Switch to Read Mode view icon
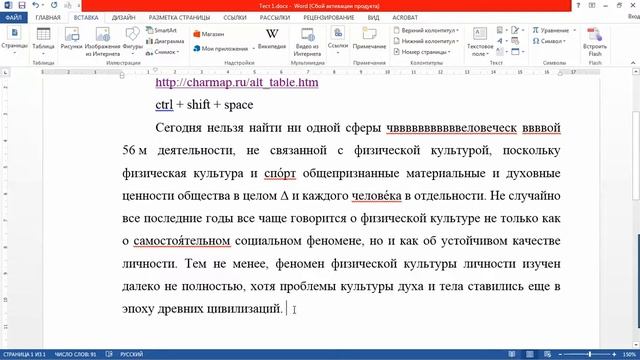Image resolution: width=640 pixels, height=360 pixels. coord(511,354)
